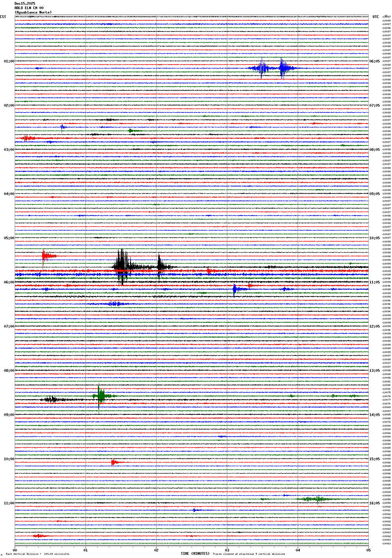Click the 06:00 CST time label
The height and width of the screenshot is (558, 392).
pos(9,282)
